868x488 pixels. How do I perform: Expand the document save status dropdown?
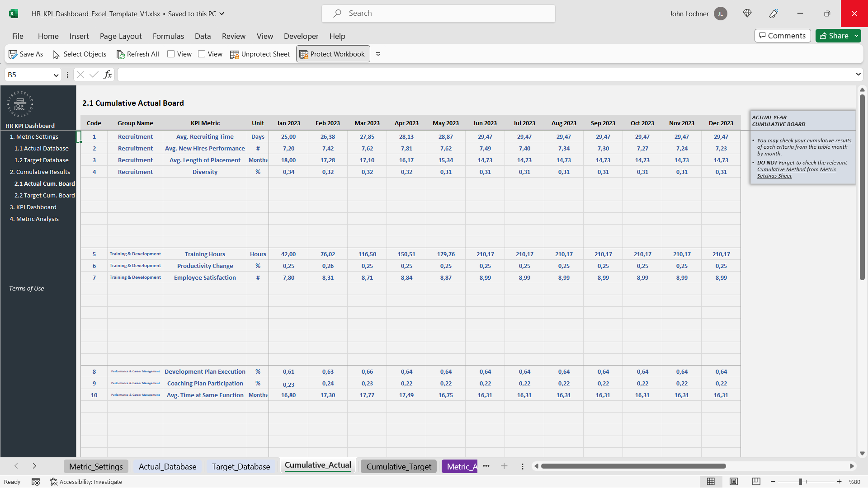[x=222, y=14]
